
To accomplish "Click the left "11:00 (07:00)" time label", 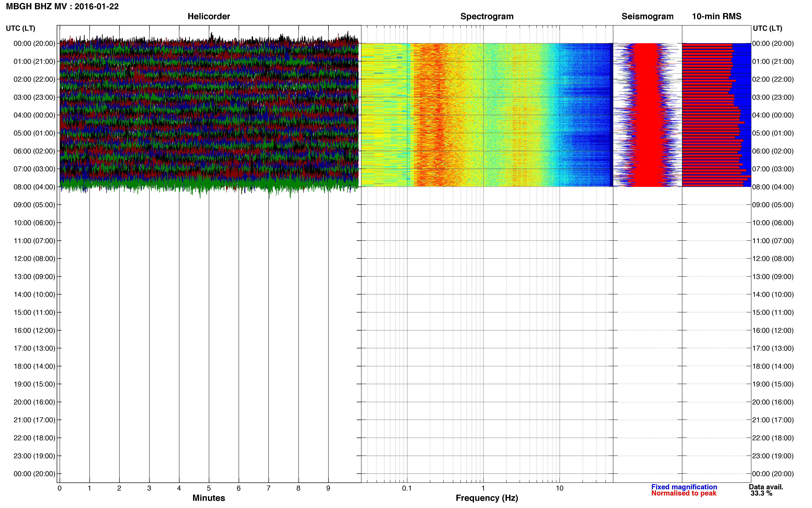I will [34, 241].
